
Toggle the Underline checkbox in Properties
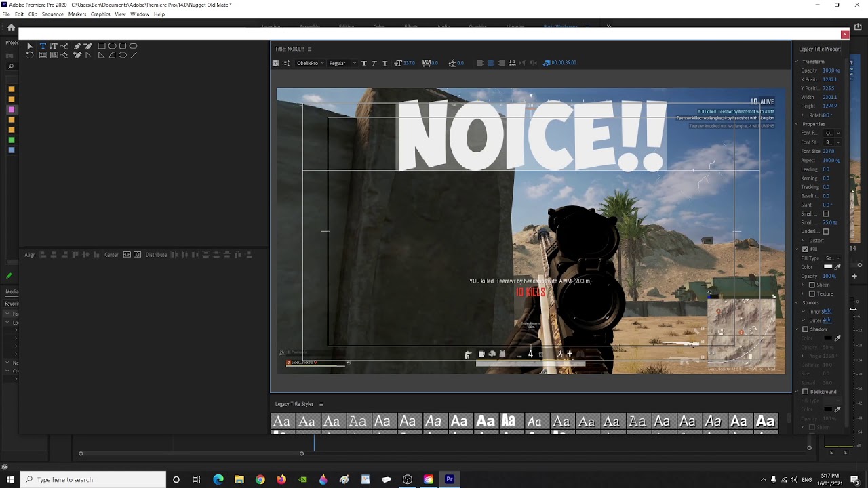[825, 231]
